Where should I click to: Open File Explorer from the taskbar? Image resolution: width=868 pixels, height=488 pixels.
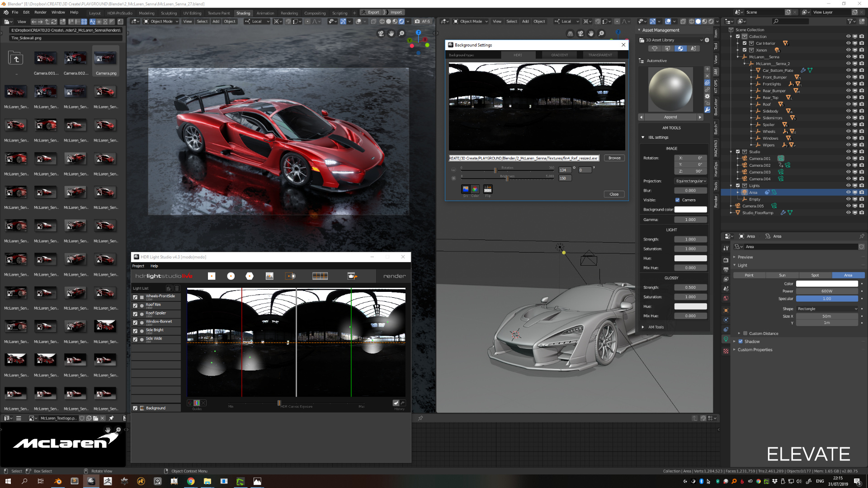208,481
